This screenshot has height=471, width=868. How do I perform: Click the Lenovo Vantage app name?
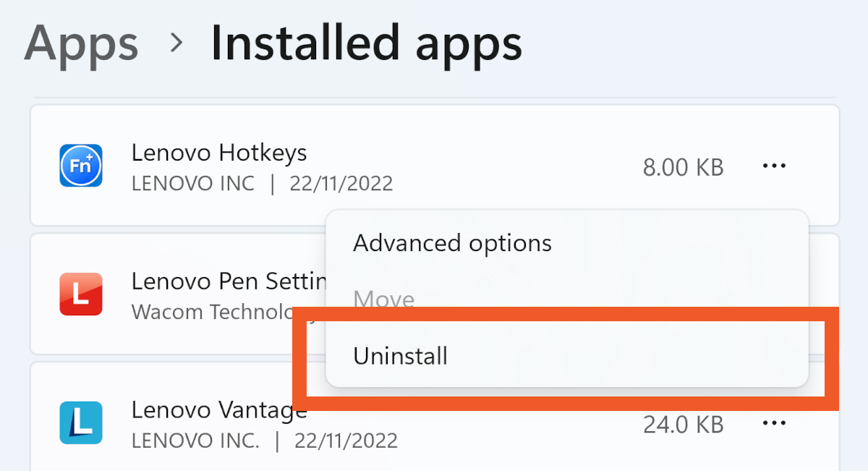(218, 410)
